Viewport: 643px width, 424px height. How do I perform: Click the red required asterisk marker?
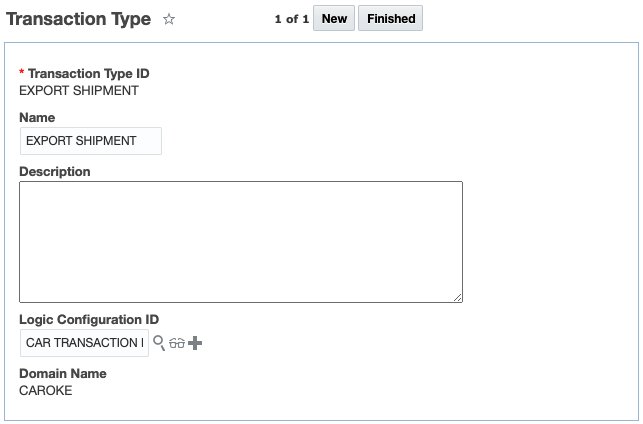click(x=22, y=74)
